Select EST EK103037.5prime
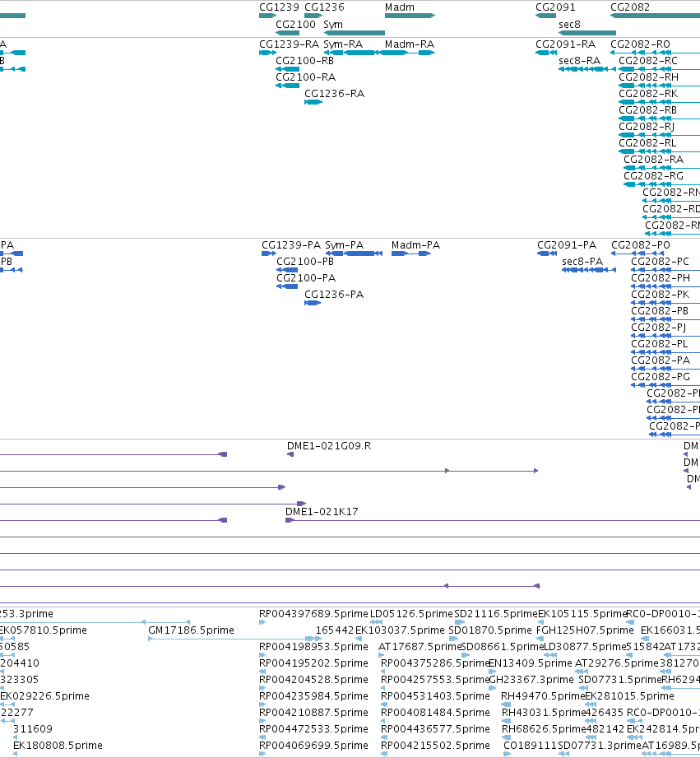Screen dimensions: 700x758 pos(358,639)
